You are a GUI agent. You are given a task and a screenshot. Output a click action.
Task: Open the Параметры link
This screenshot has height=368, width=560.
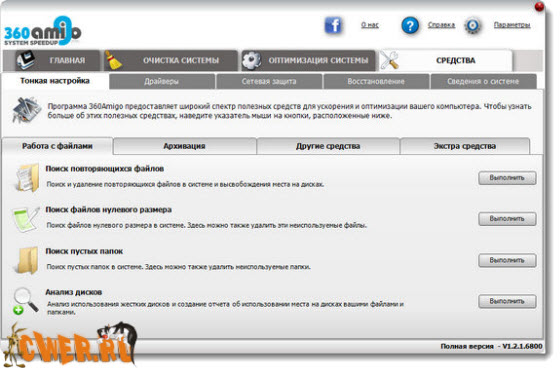pyautogui.click(x=512, y=25)
